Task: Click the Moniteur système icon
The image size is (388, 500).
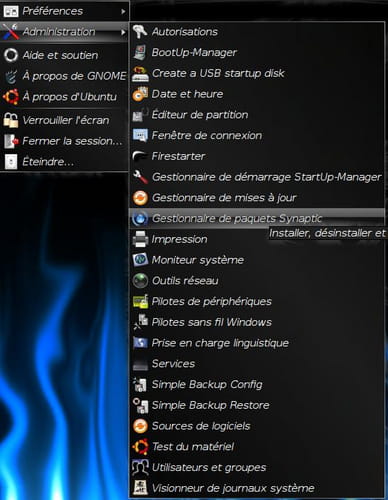Action: (140, 260)
